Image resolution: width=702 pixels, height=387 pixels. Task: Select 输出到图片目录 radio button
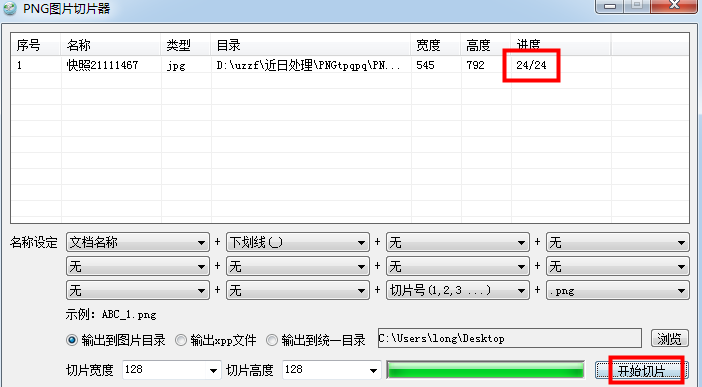[x=116, y=340]
